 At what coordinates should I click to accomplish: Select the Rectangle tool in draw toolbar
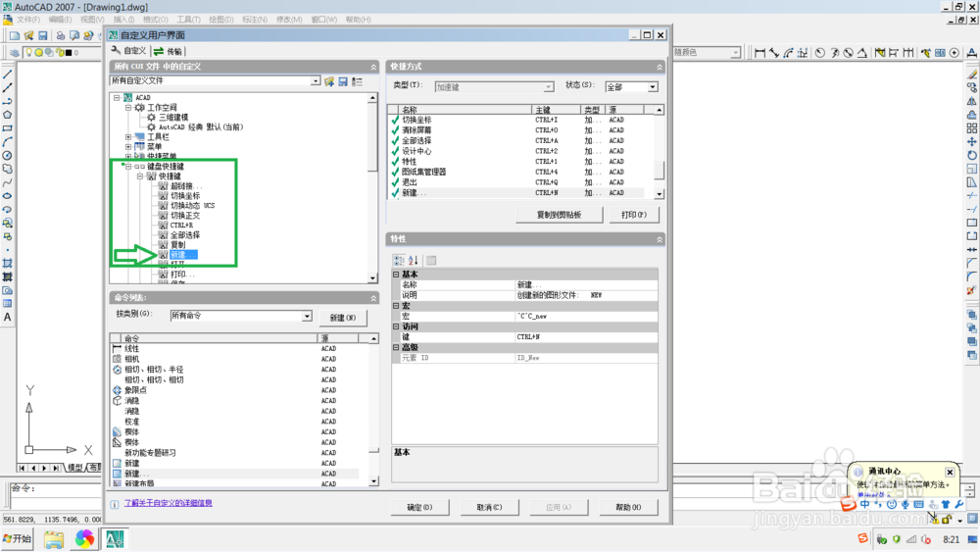click(8, 128)
